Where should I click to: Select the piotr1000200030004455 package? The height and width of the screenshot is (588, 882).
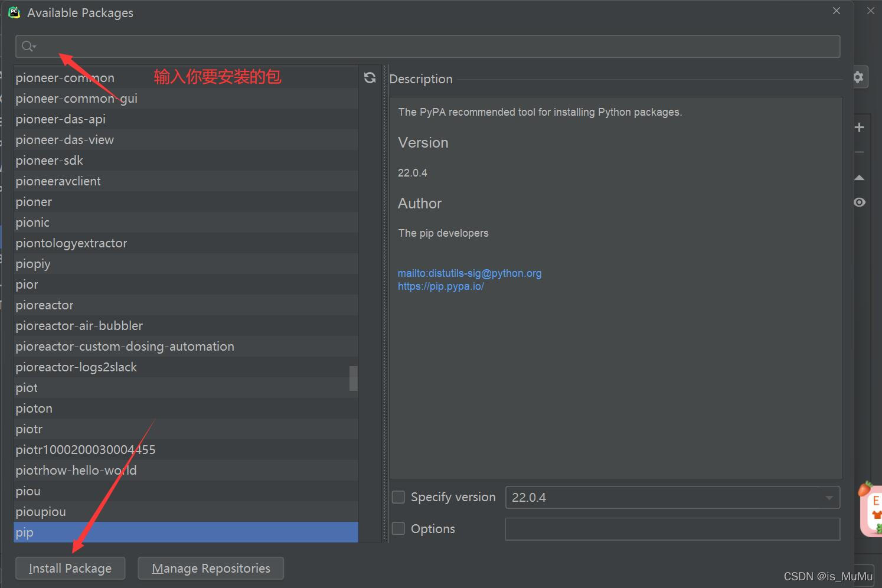186,450
